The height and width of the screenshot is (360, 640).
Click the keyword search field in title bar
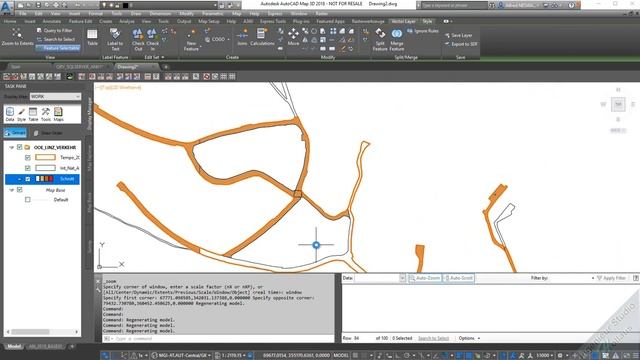(x=454, y=5)
